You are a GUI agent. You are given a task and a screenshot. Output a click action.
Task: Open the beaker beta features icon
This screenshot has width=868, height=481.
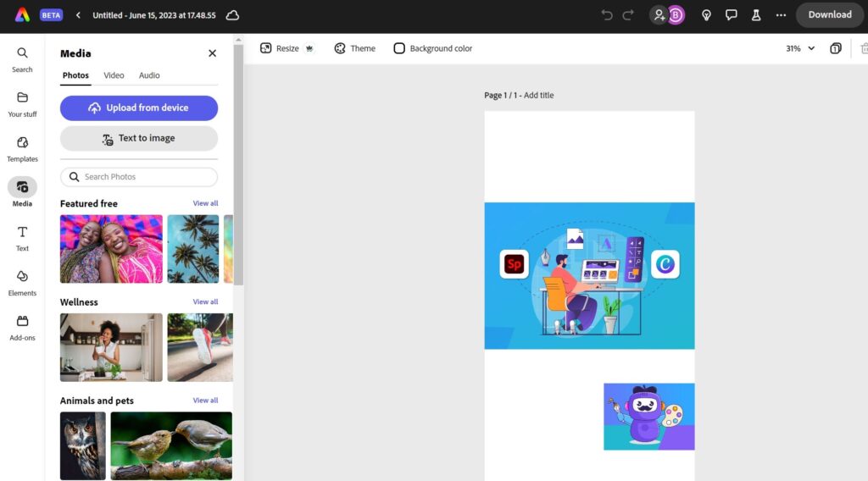tap(755, 15)
